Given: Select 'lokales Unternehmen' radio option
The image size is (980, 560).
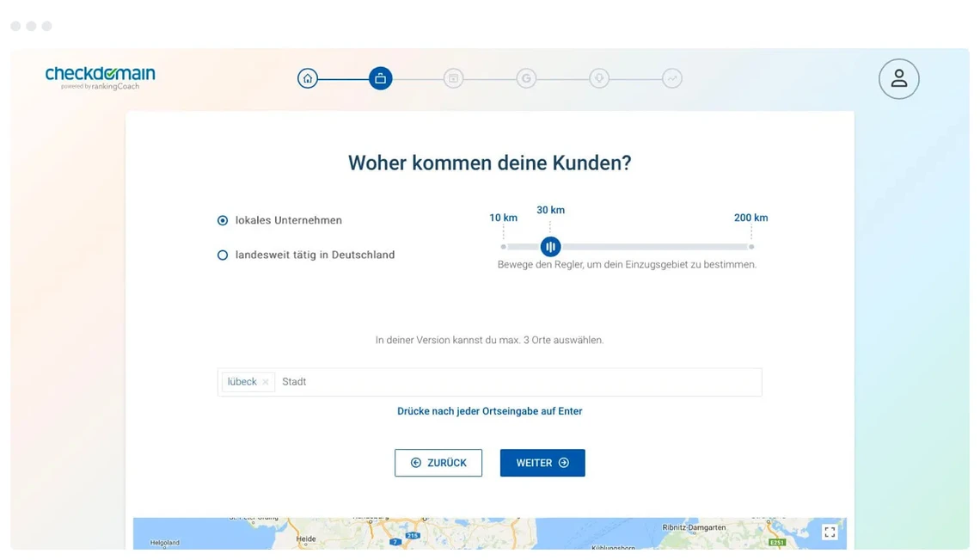Looking at the screenshot, I should (x=223, y=220).
